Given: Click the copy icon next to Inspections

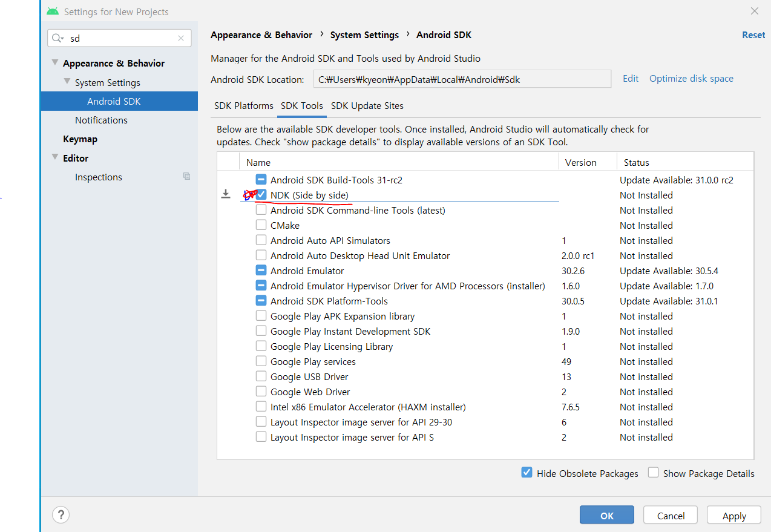Looking at the screenshot, I should coord(186,177).
